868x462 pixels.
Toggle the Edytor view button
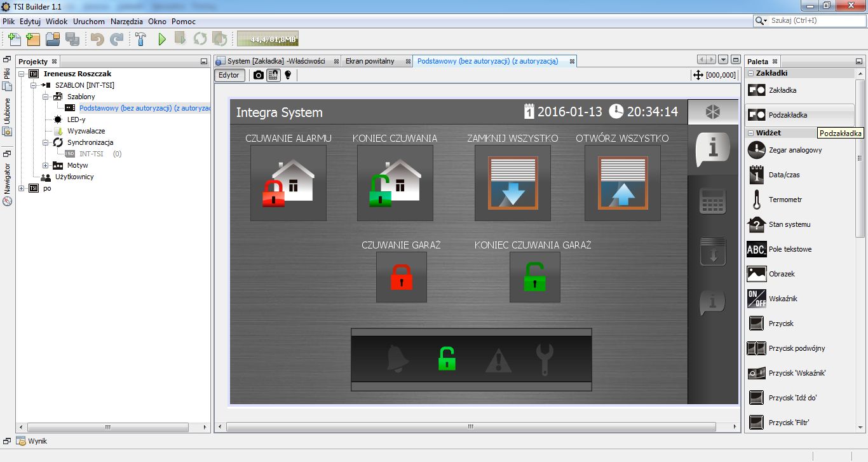pyautogui.click(x=229, y=75)
